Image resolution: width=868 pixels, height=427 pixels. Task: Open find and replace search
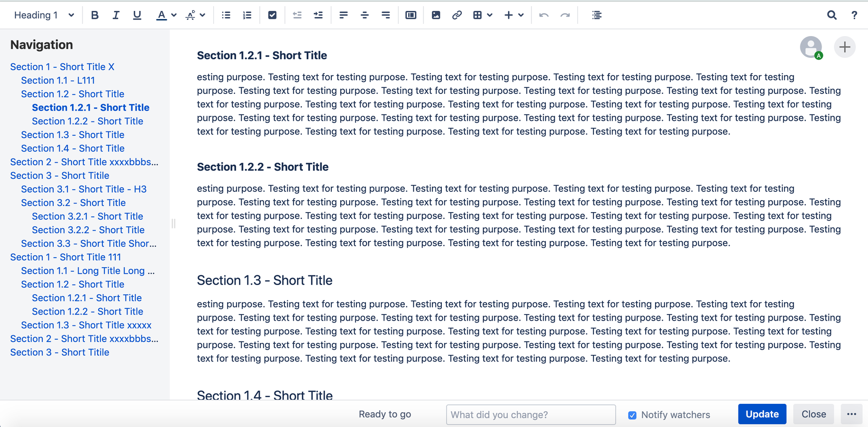click(831, 15)
